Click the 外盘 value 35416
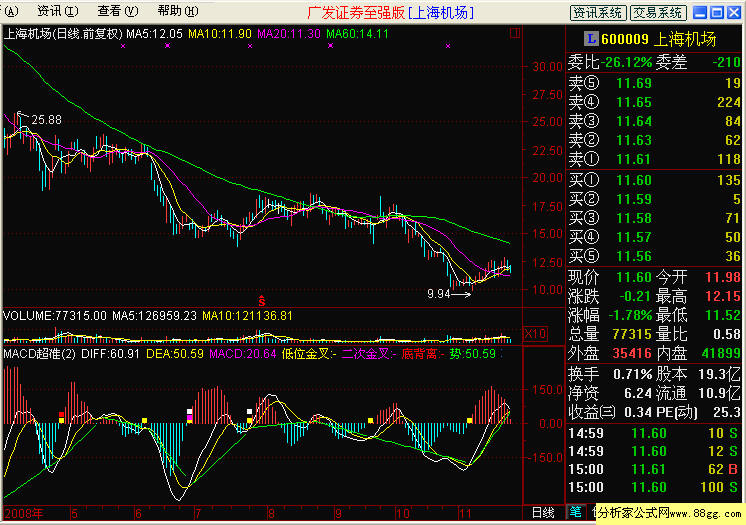746x525 pixels. tap(632, 353)
